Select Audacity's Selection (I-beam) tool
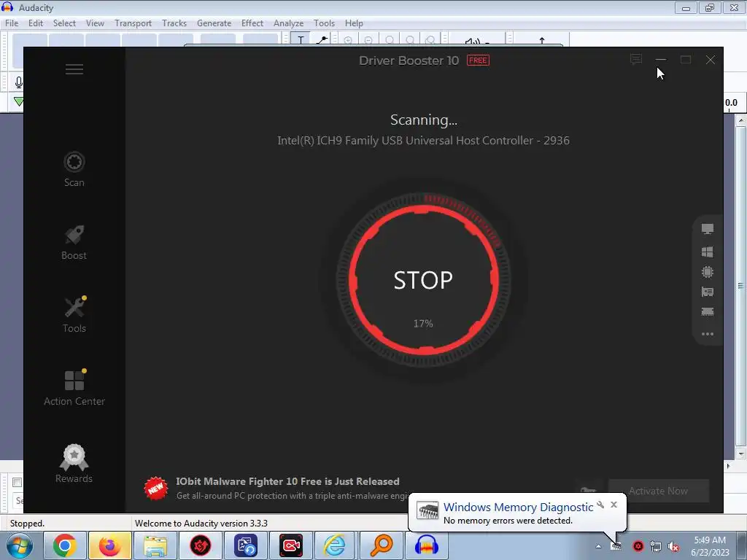The image size is (747, 560). 301,40
